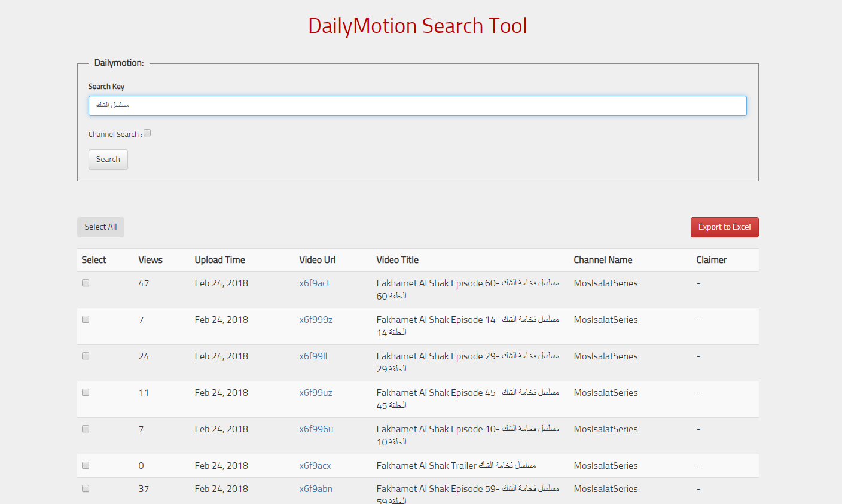Click MosIsalatSeries in the Episode 60 row
This screenshot has height=504, width=842.
coord(606,283)
